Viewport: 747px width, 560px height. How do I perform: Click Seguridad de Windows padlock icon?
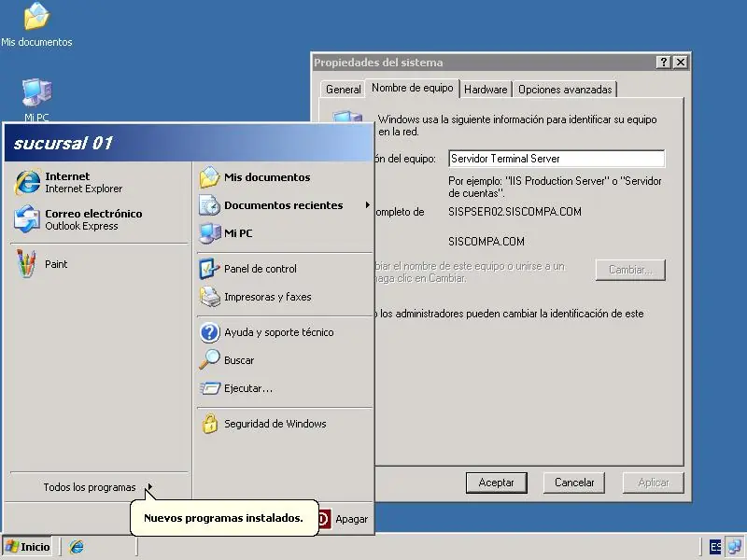(x=209, y=424)
